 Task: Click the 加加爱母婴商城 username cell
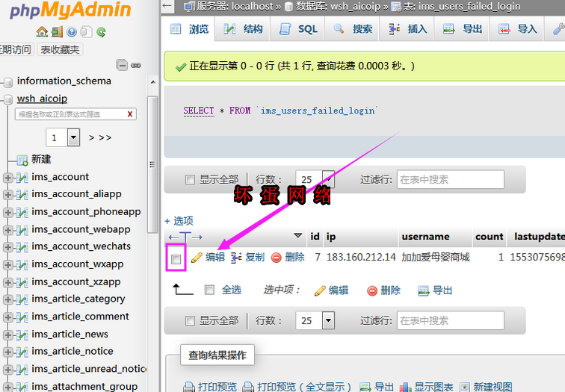(436, 257)
